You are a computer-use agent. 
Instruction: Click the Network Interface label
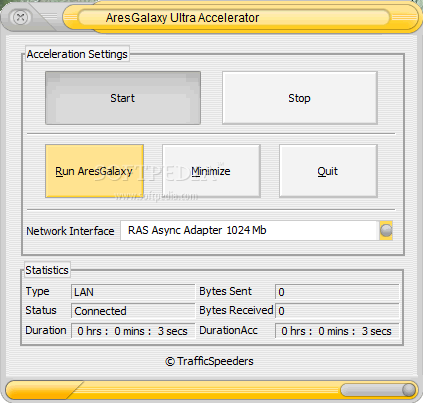[70, 231]
